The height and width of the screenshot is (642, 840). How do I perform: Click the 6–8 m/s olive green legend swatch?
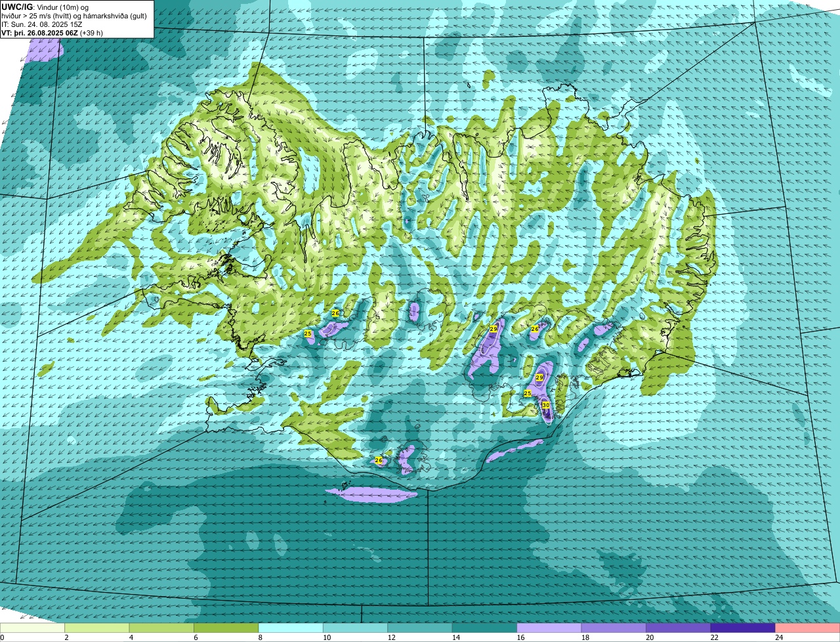tap(226, 628)
